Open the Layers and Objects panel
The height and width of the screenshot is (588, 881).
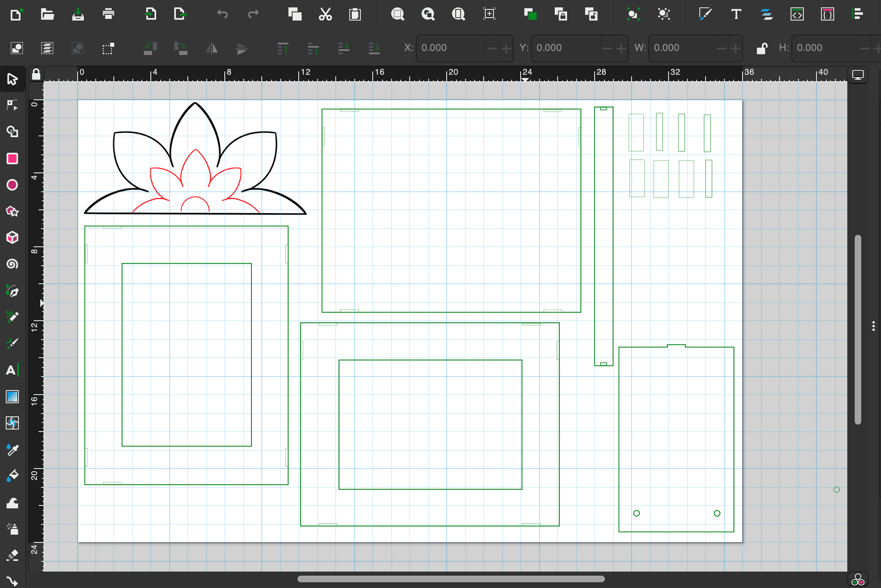(767, 14)
